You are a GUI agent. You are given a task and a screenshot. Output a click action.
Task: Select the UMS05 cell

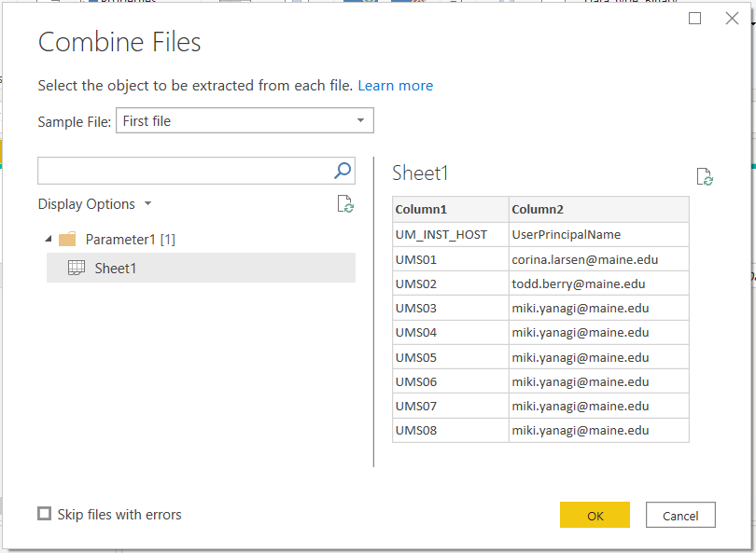(x=451, y=357)
